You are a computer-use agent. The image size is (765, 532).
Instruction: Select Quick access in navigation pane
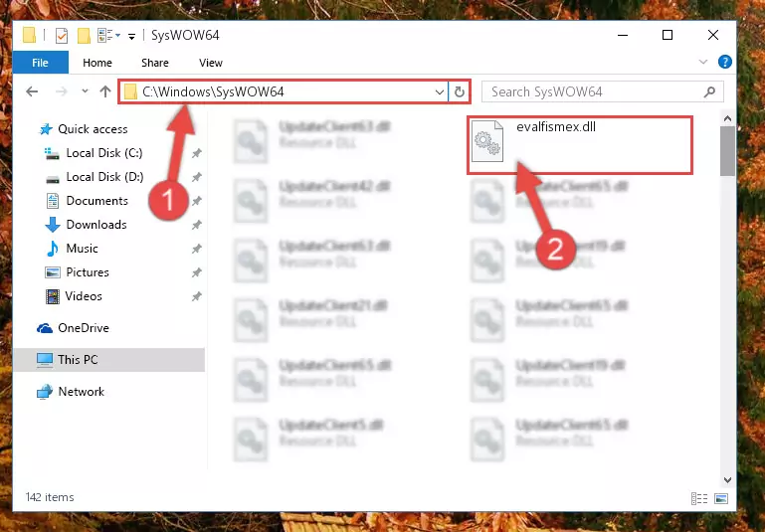click(x=93, y=129)
